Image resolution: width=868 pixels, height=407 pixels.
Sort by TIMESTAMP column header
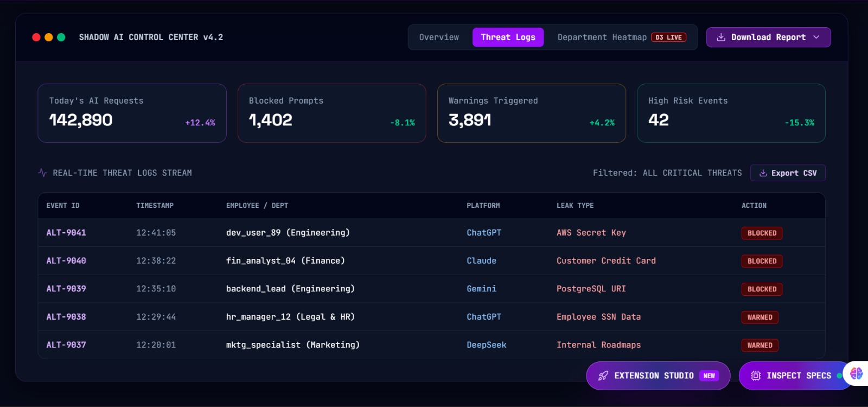click(x=155, y=206)
